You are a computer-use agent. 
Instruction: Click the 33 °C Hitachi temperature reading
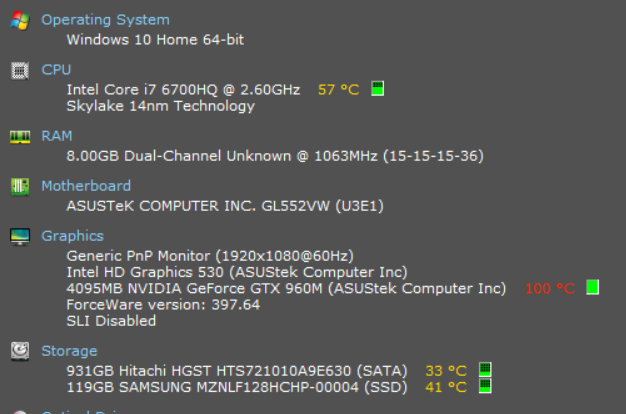click(446, 370)
